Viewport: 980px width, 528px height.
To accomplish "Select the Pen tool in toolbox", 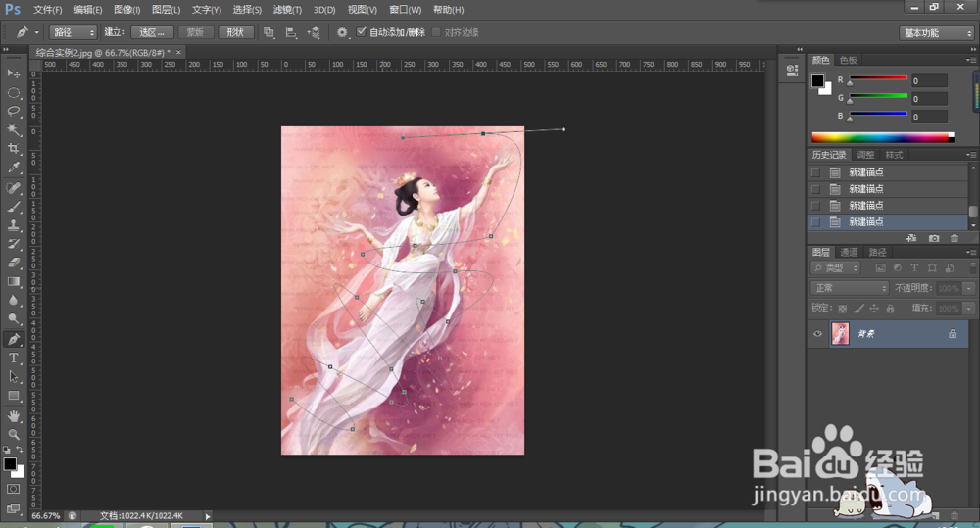I will (x=13, y=339).
